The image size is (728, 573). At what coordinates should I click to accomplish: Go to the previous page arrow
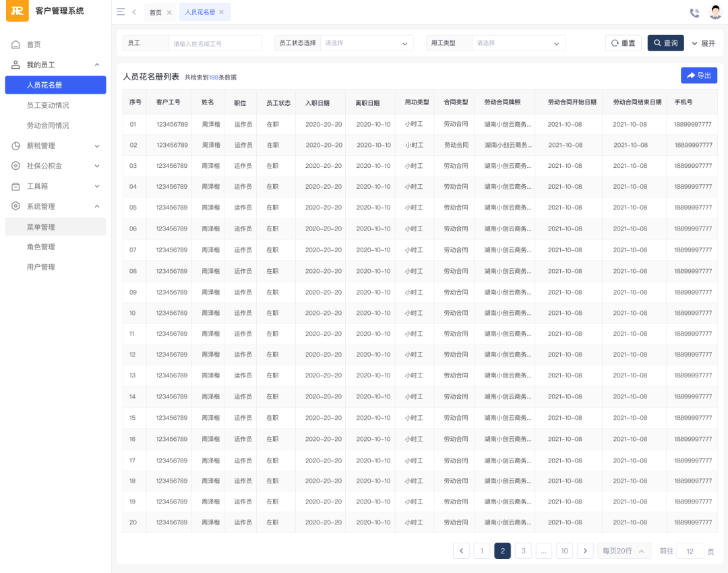coord(461,551)
